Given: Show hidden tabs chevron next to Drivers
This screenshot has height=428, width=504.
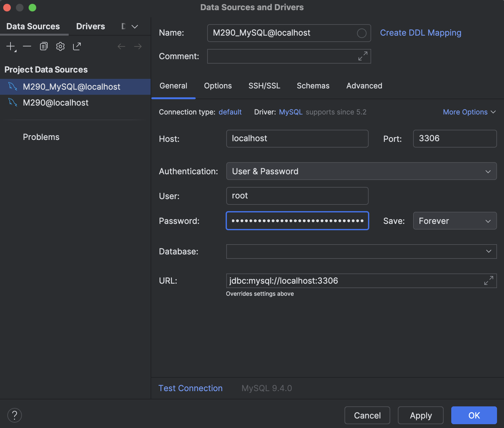Looking at the screenshot, I should click(x=135, y=26).
